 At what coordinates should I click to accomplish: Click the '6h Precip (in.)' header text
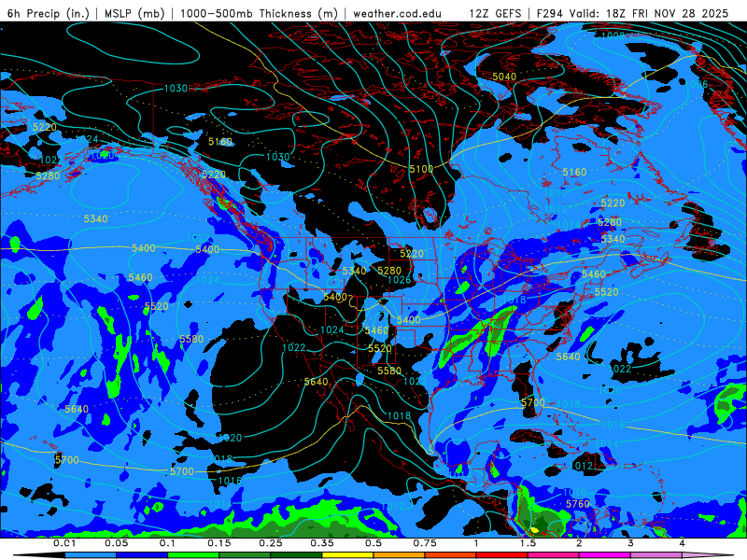tap(49, 13)
